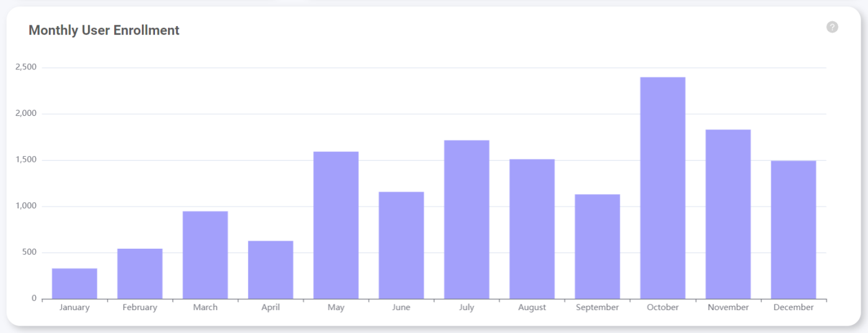
Task: Click the May enrollment bar
Action: (336, 225)
